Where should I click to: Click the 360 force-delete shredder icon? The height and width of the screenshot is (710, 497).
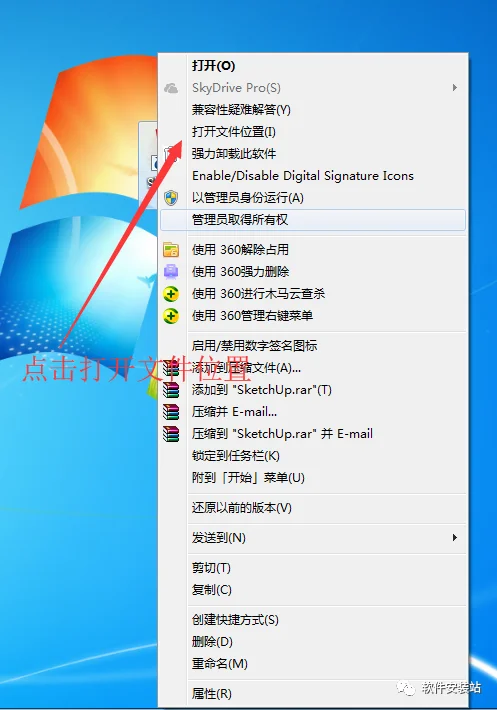pyautogui.click(x=171, y=272)
